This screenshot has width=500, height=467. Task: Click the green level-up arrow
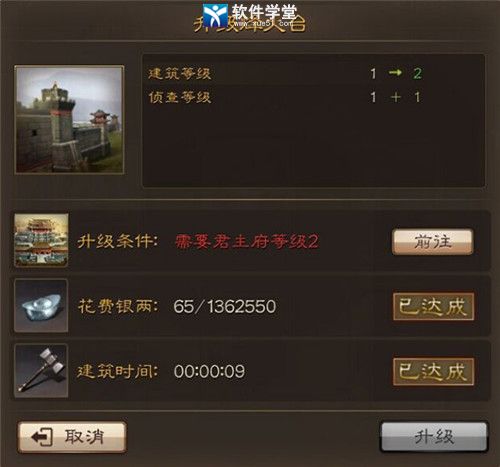click(395, 73)
